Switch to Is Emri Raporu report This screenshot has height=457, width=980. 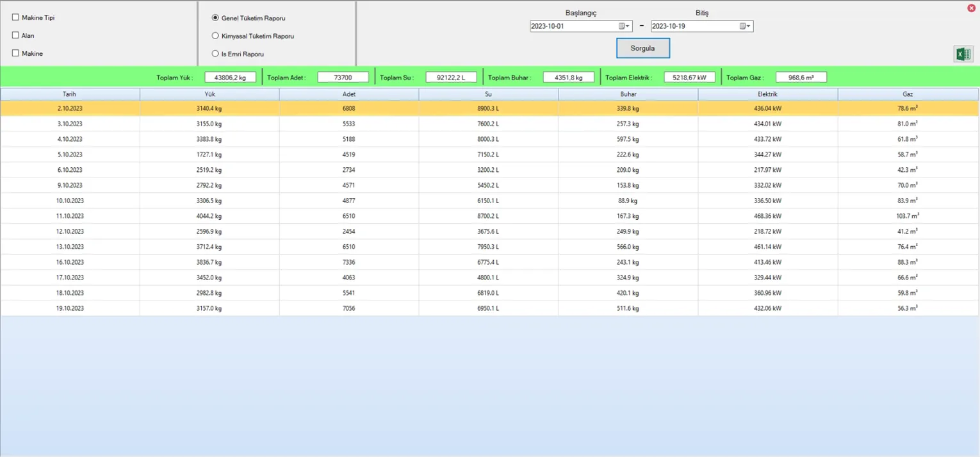[x=215, y=54]
